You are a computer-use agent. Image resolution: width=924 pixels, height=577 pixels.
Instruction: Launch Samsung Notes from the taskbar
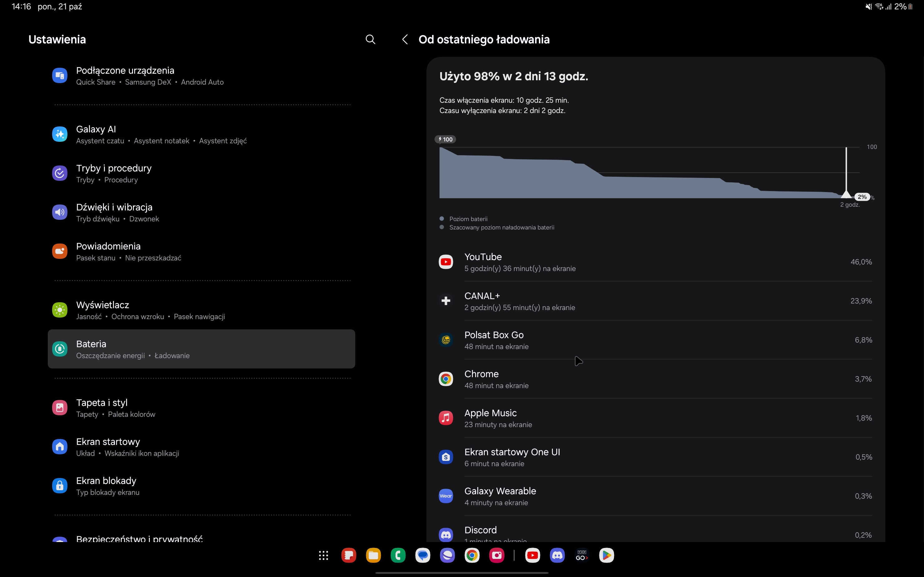pos(348,556)
